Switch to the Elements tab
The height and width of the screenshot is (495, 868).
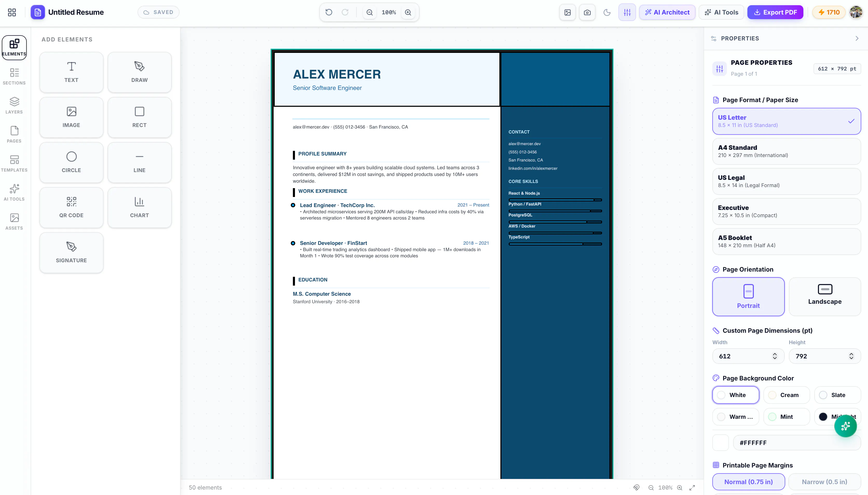pyautogui.click(x=14, y=48)
